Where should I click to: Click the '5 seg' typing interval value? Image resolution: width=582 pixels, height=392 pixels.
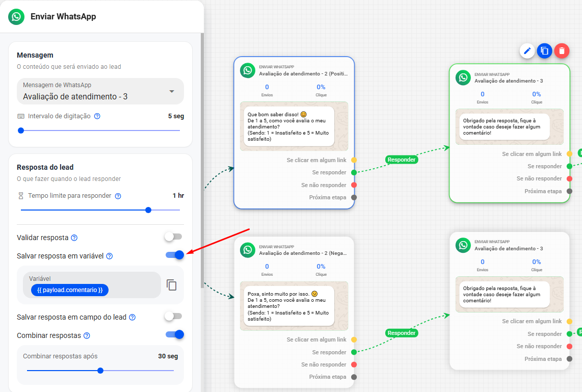pos(176,116)
